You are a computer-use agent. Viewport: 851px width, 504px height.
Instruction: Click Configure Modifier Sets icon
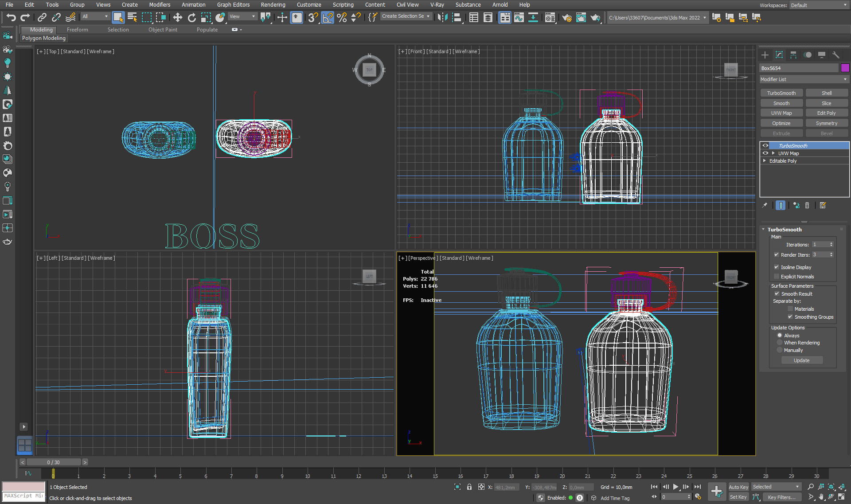[823, 205]
